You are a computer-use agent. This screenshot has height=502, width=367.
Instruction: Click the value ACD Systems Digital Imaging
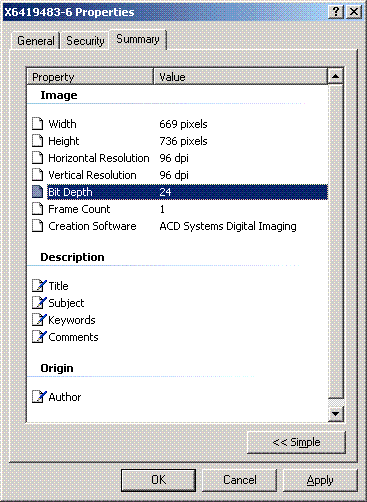click(228, 226)
